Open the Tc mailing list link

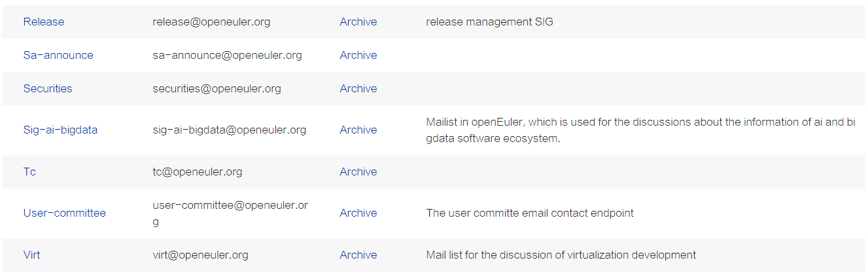tap(29, 172)
